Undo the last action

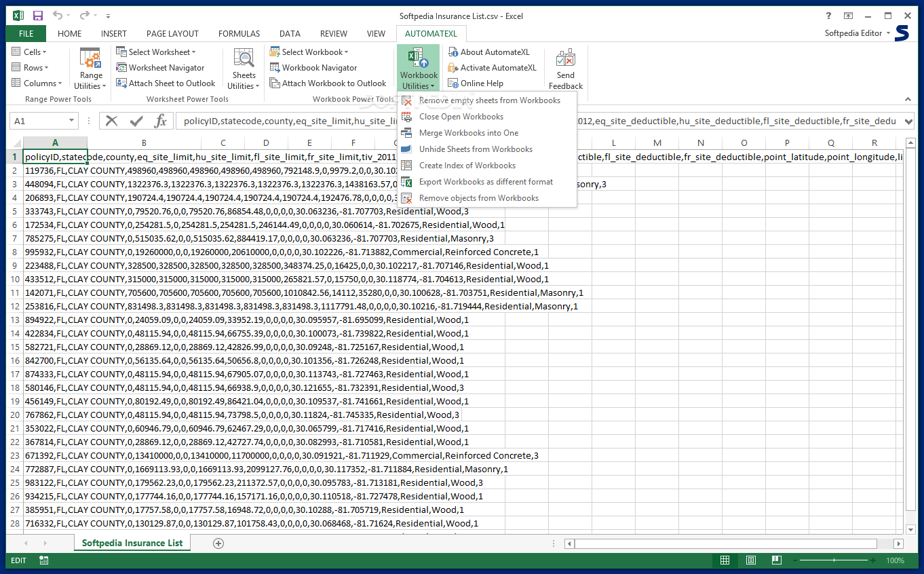click(58, 16)
